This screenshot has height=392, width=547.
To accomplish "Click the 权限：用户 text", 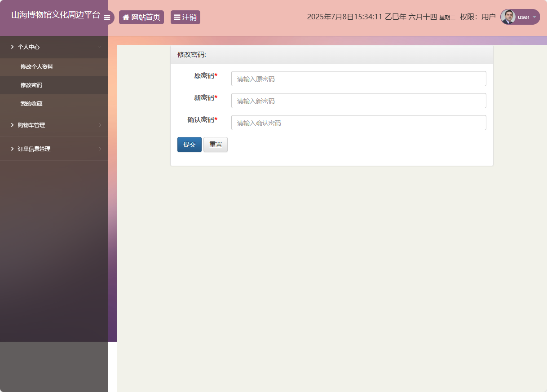I will [478, 17].
